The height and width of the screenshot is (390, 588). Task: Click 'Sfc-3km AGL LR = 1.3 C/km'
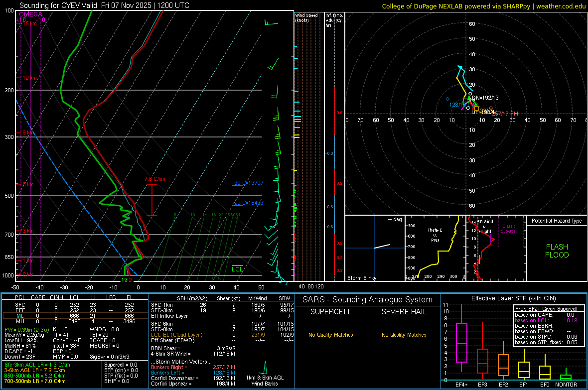[x=37, y=365]
